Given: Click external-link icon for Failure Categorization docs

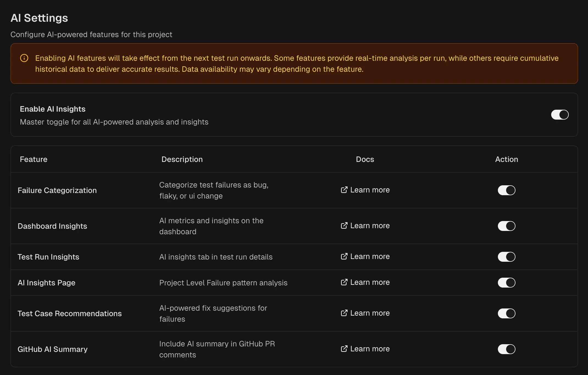Looking at the screenshot, I should (344, 190).
